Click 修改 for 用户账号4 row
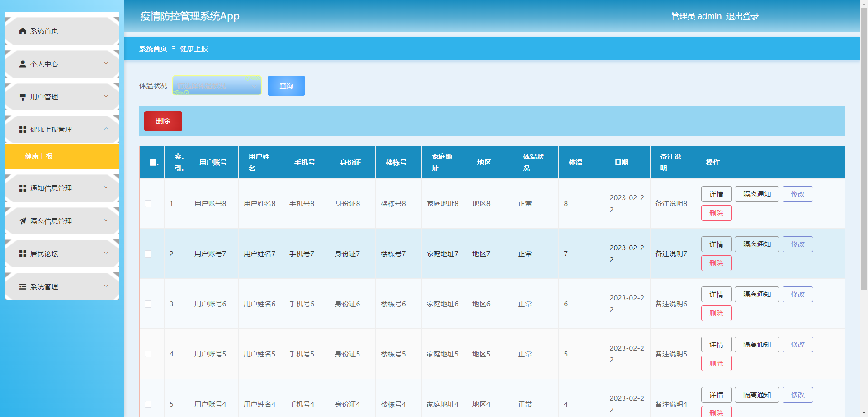The width and height of the screenshot is (868, 417). tap(797, 395)
